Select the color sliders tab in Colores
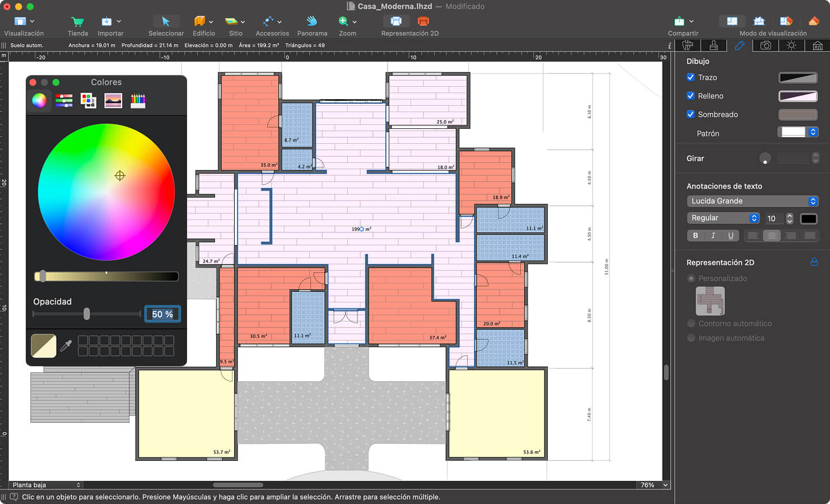The width and height of the screenshot is (830, 504). coord(64,100)
